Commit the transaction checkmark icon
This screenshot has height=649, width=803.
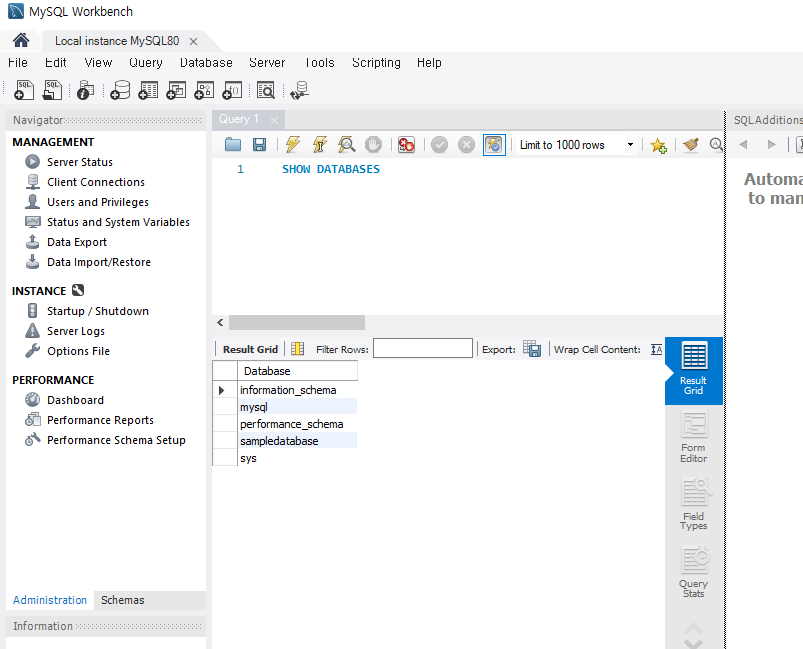[x=439, y=145]
